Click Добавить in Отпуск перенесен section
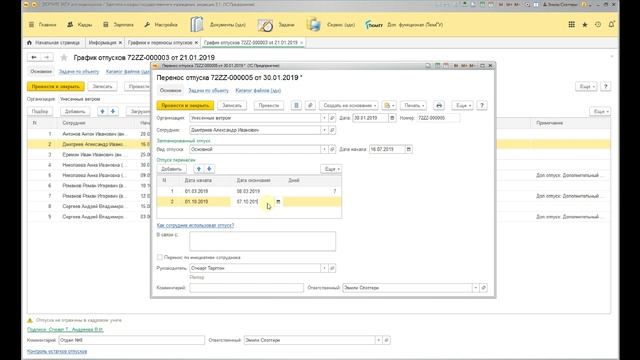Viewport: 640px width, 360px height. point(171,169)
